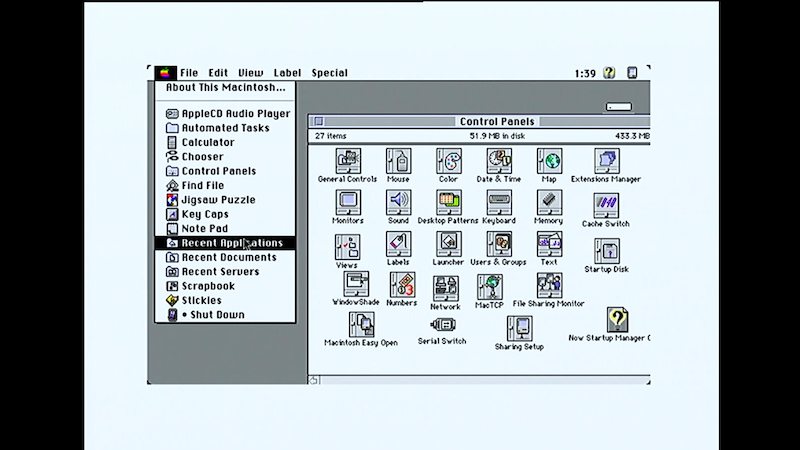Open the Startup Disk icon
This screenshot has height=450, width=800.
[607, 251]
